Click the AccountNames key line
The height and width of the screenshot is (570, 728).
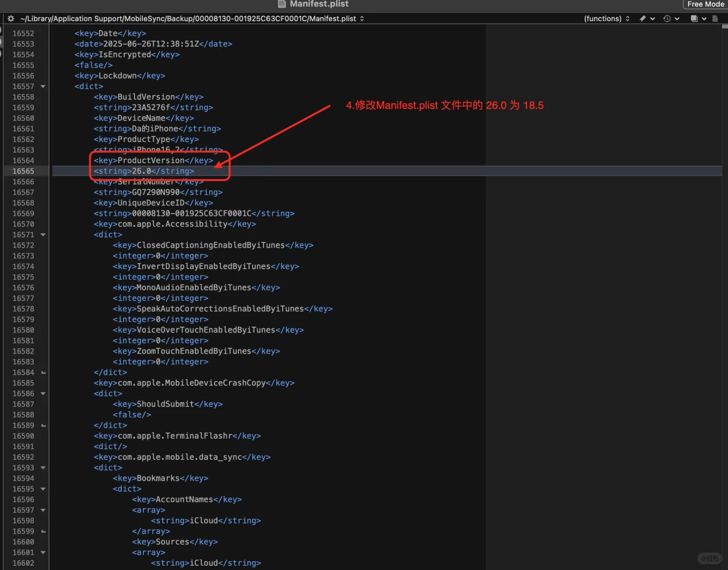187,499
